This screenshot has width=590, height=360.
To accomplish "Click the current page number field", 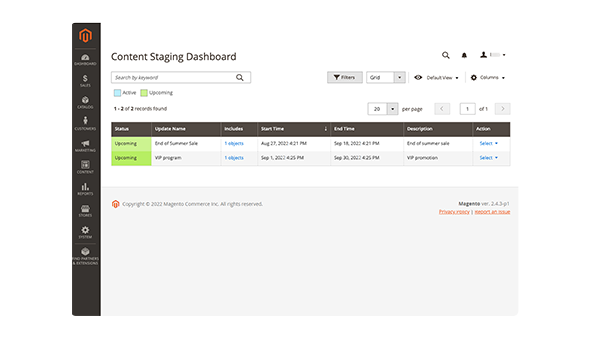I will click(467, 109).
